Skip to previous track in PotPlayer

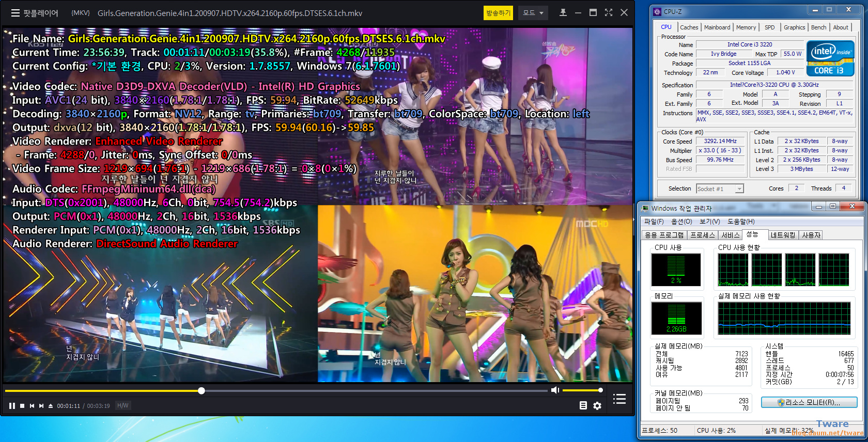[x=32, y=406]
